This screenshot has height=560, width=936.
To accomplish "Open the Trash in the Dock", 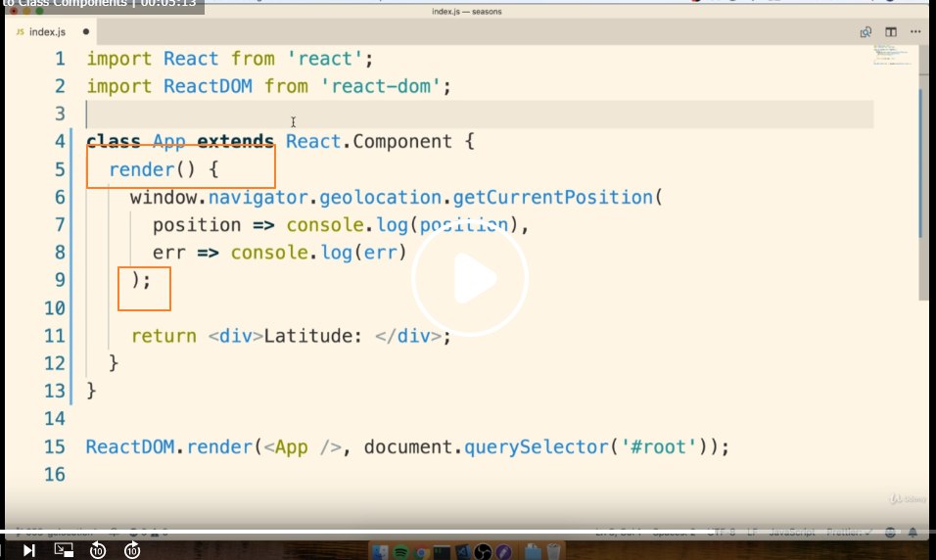I will 553,551.
